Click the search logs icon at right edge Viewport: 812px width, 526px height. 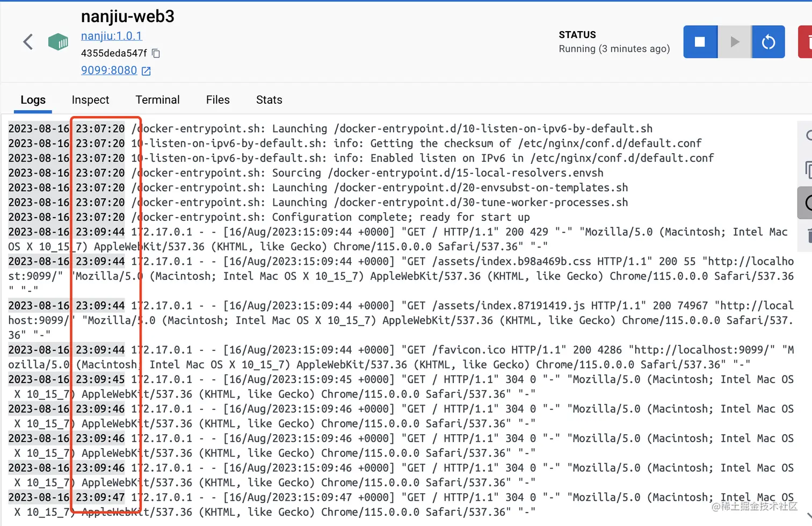click(x=808, y=135)
